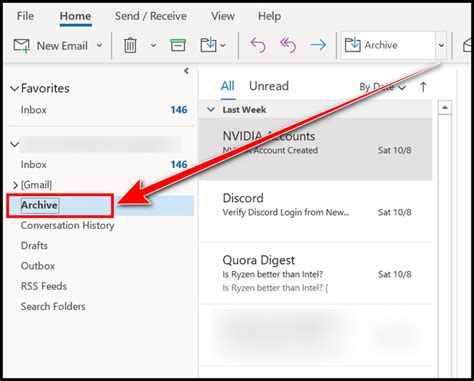Click the green Archive box icon
The width and height of the screenshot is (474, 381).
(x=178, y=45)
